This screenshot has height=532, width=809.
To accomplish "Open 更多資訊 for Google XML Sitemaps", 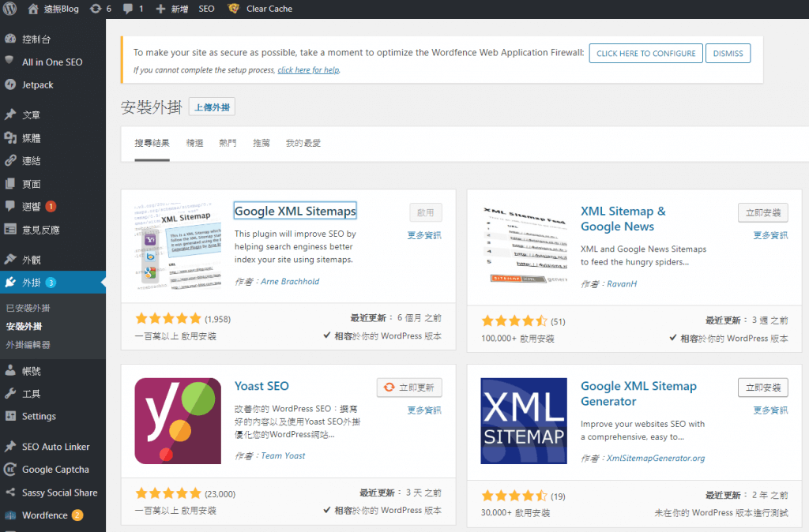I will coord(424,235).
